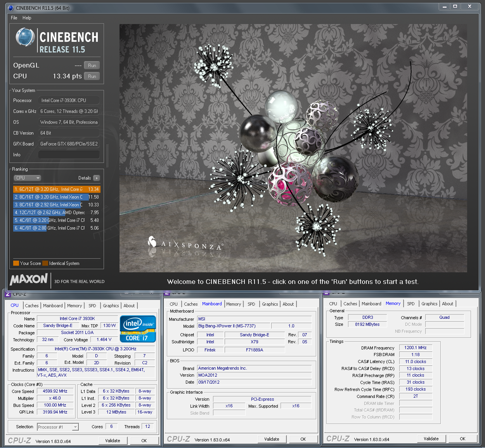Click the GFX Board value GeForce GTX 680
The width and height of the screenshot is (485, 448).
coord(69,144)
